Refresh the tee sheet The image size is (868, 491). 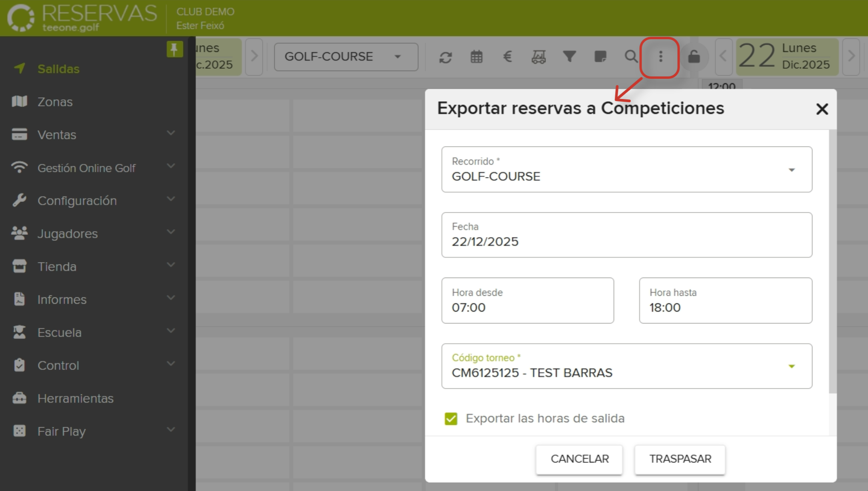click(445, 57)
